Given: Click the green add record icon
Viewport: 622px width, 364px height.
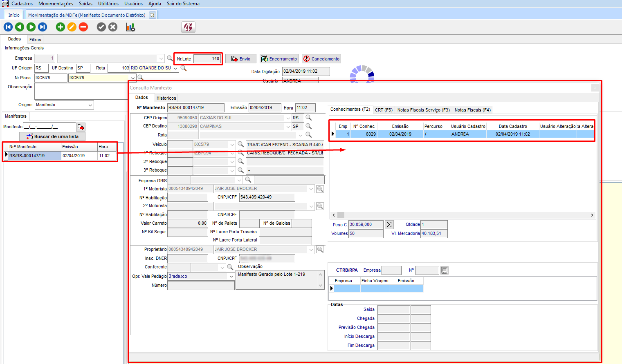Looking at the screenshot, I should click(61, 27).
